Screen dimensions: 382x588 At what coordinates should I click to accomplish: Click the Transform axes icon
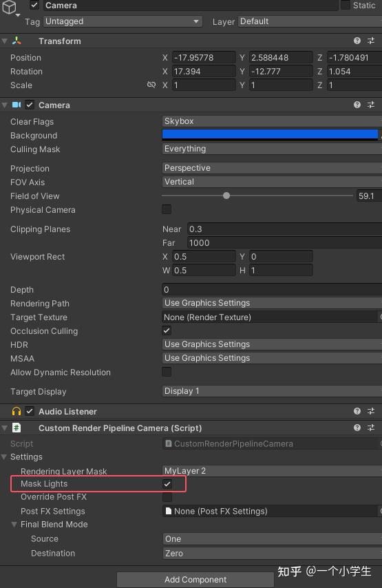tap(17, 41)
